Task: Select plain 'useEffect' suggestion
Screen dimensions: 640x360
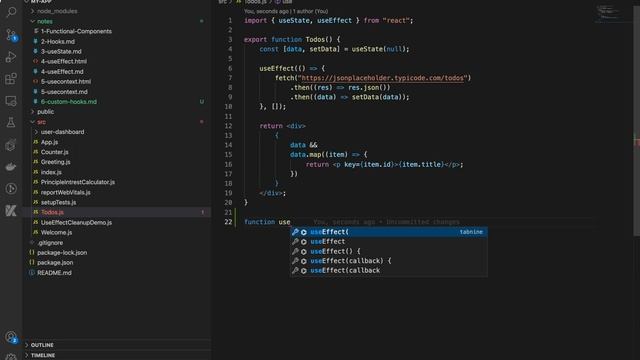Action: tap(389, 242)
